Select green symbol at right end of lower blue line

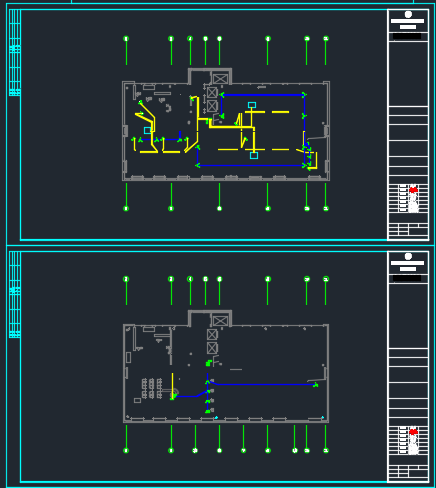(315, 385)
